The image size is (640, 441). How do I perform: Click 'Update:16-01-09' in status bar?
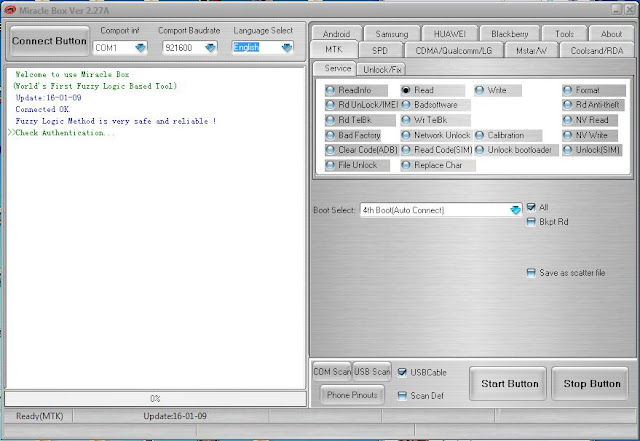tap(175, 416)
